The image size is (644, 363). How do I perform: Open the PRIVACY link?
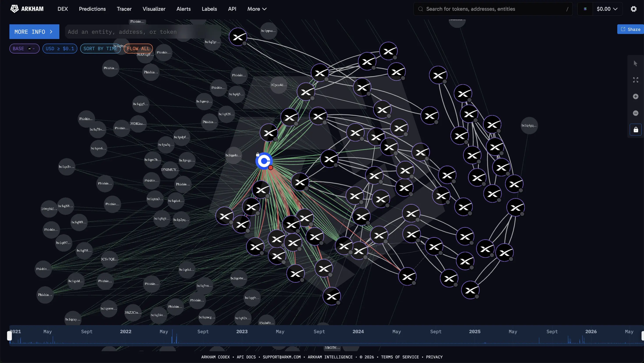tap(434, 357)
